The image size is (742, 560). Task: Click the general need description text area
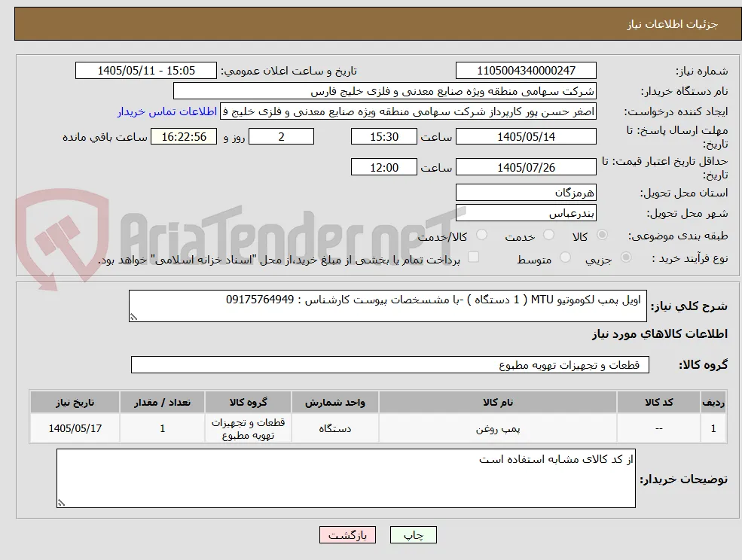pyautogui.click(x=387, y=306)
